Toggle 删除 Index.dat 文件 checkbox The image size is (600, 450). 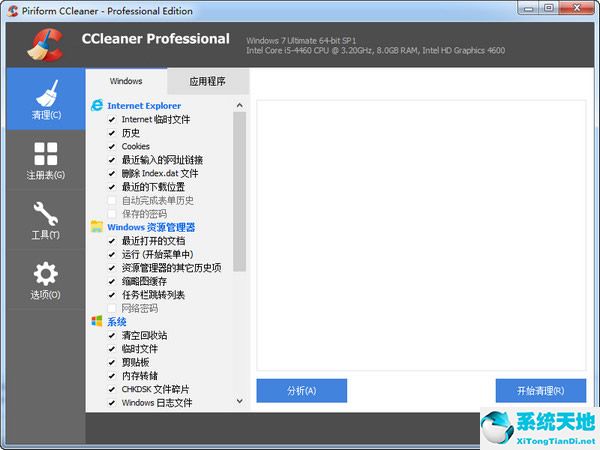click(112, 174)
